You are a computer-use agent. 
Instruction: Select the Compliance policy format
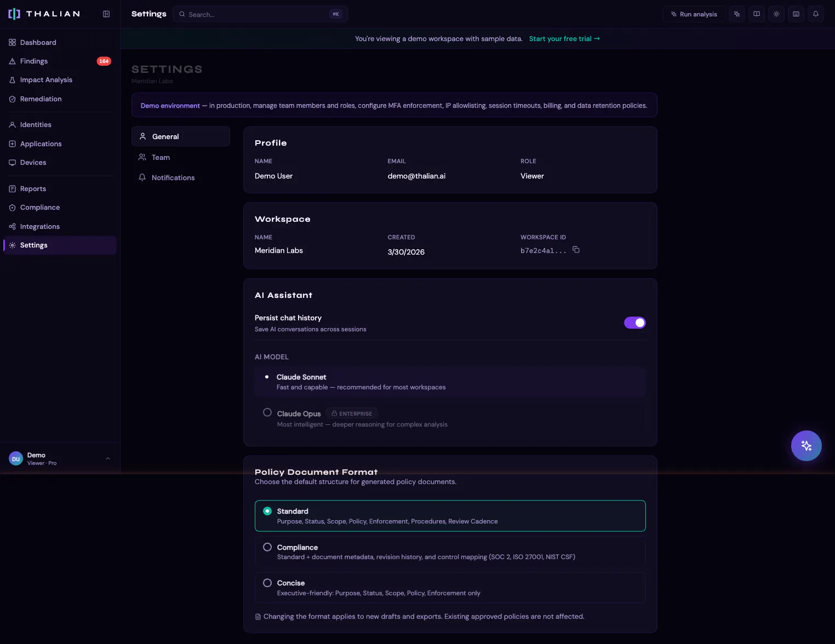click(450, 552)
